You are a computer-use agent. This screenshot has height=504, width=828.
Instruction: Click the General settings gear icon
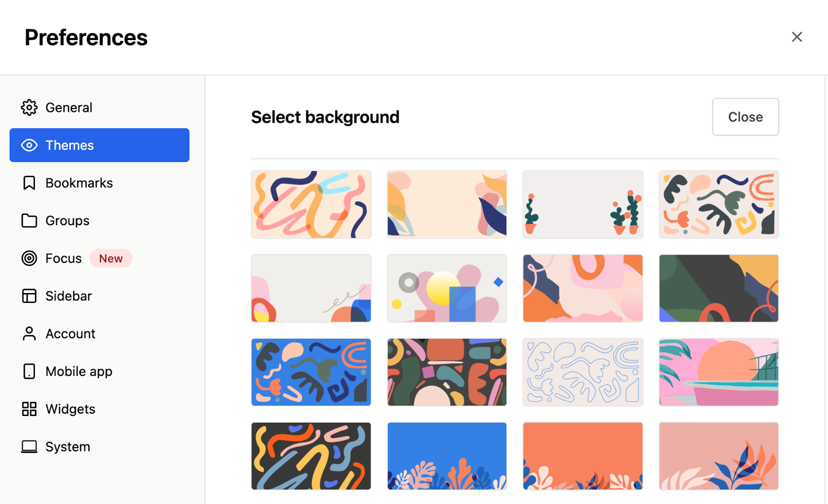pos(29,107)
